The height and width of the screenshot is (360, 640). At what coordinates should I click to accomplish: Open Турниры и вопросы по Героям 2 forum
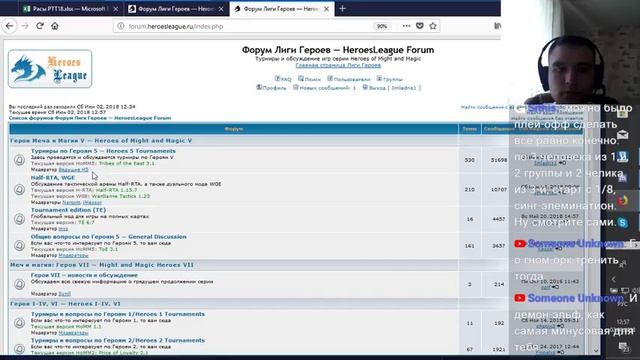click(x=118, y=340)
